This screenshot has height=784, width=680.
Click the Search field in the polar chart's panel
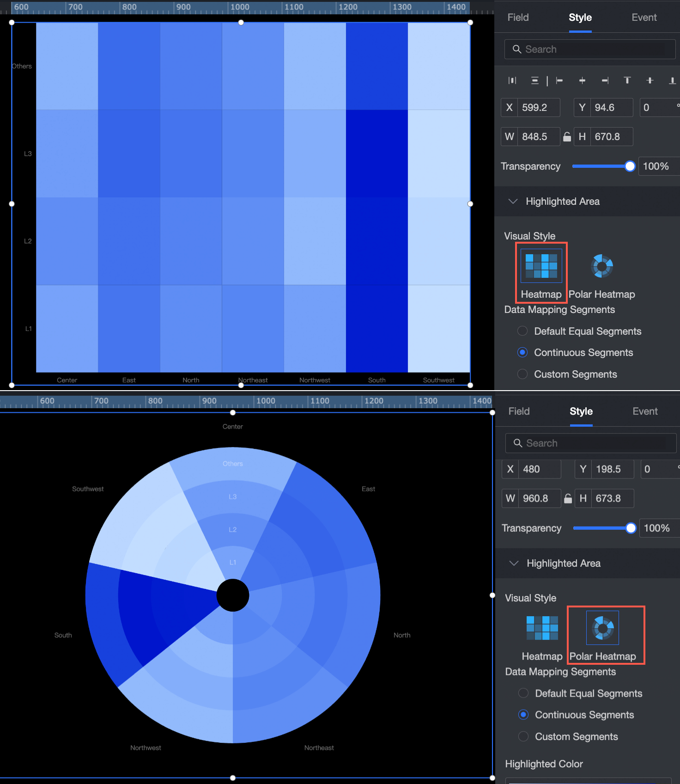coord(591,443)
